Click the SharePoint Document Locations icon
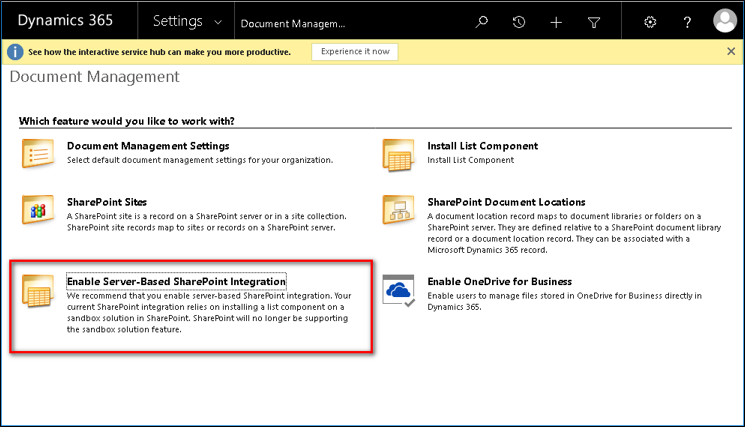Screen dimensions: 745x427 (x=398, y=211)
